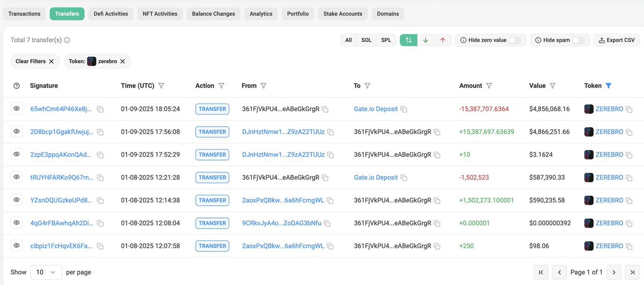The width and height of the screenshot is (644, 285).
Task: Remove the zerebro token filter
Action: point(122,61)
